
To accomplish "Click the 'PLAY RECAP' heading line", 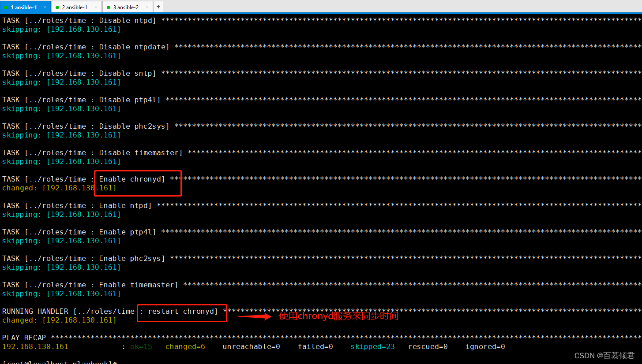I will (x=322, y=338).
